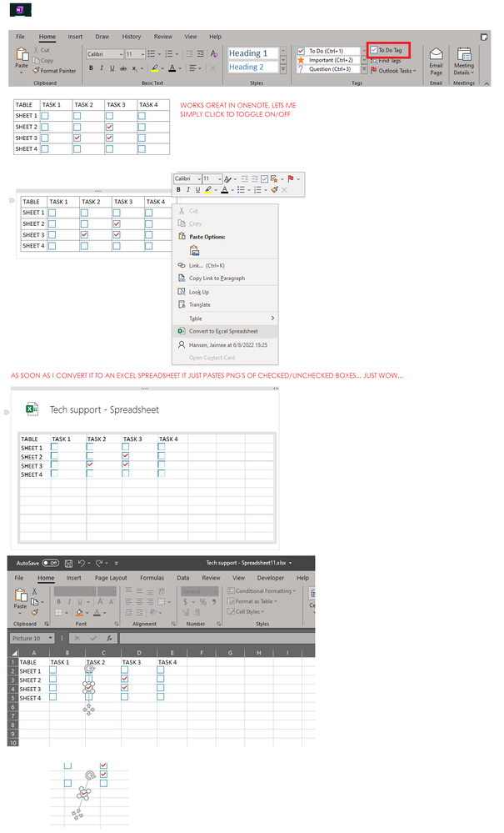This screenshot has width=504, height=833.
Task: Click the Italic button in the mini toolbar
Action: coord(187,189)
